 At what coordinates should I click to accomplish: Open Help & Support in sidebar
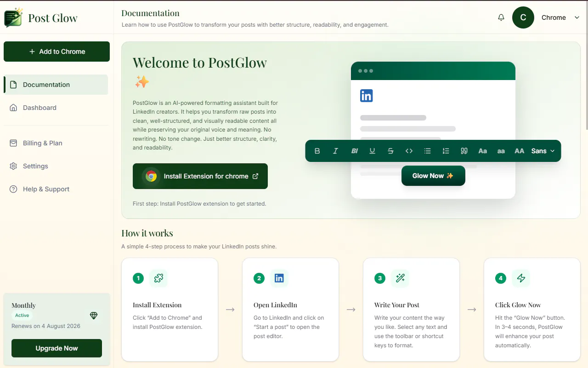pos(56,189)
